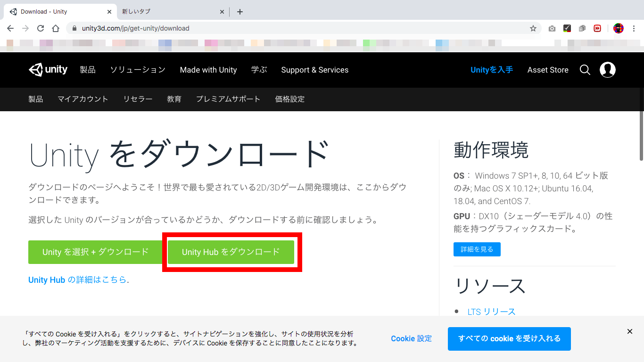Select '教育' in the sub-navigation
Screen dimensions: 644x362
point(174,99)
